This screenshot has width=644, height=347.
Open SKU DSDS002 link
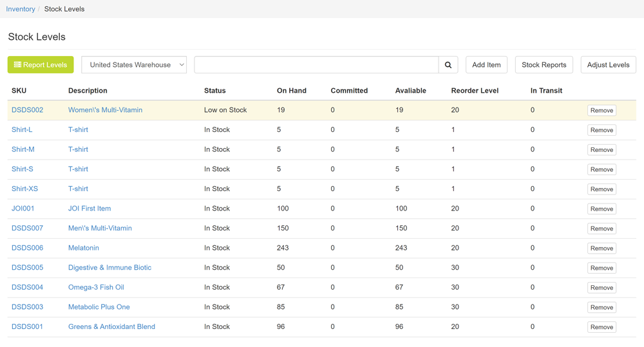pyautogui.click(x=27, y=110)
